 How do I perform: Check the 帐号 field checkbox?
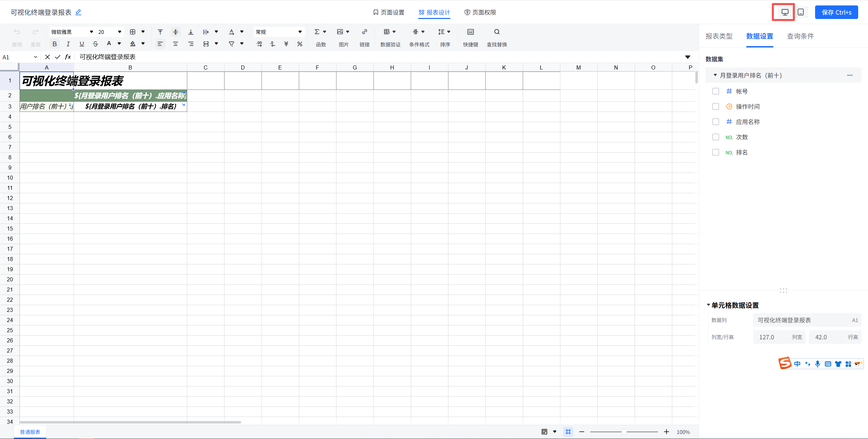click(x=716, y=91)
